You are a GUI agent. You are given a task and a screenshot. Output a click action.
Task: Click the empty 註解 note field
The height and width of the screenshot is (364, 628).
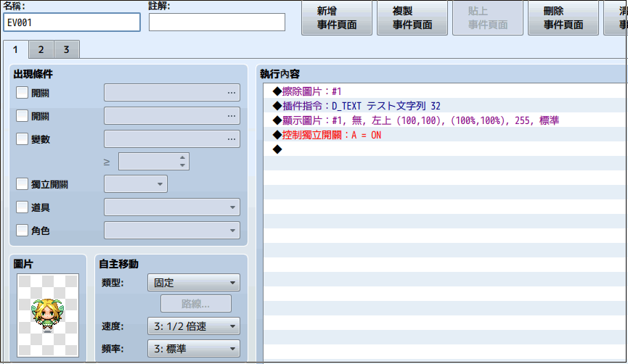[216, 22]
